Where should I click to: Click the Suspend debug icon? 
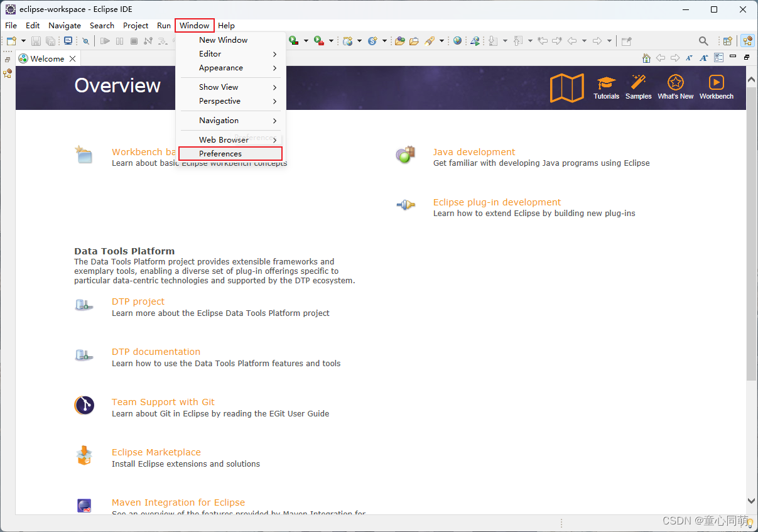(x=119, y=41)
